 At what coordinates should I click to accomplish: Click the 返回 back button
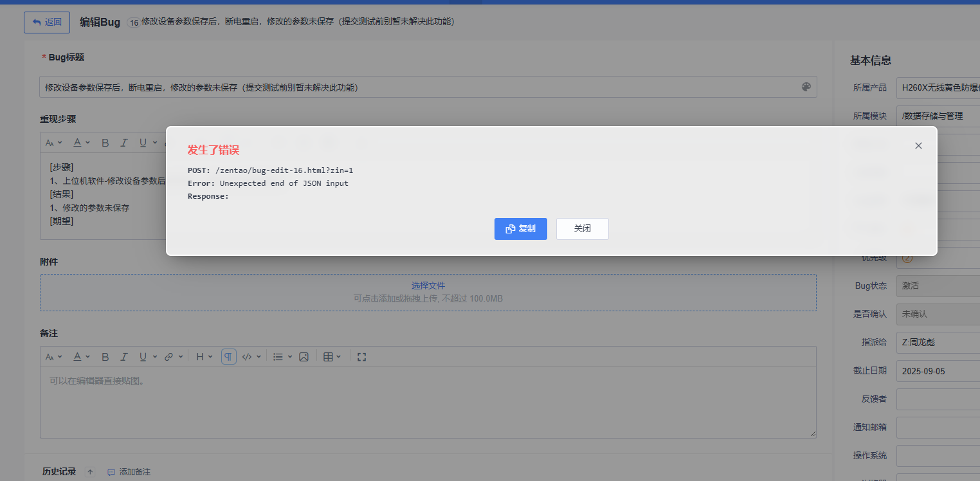pyautogui.click(x=47, y=22)
